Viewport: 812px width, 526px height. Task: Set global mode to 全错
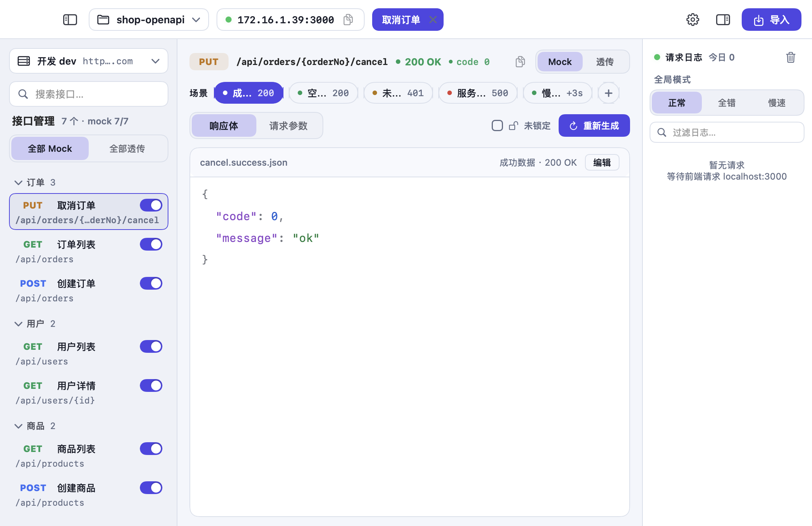(x=727, y=103)
